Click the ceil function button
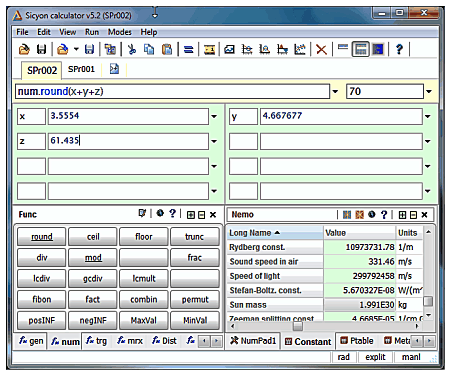 (93, 237)
